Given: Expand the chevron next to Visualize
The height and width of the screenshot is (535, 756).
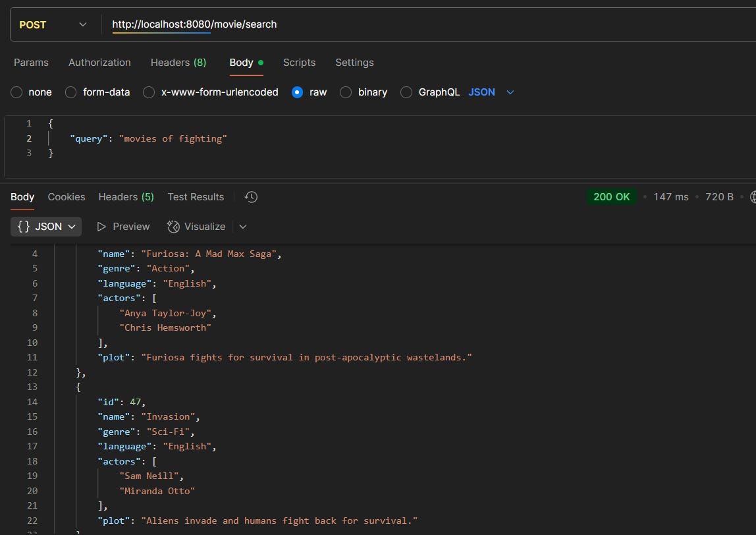Looking at the screenshot, I should click(x=242, y=226).
